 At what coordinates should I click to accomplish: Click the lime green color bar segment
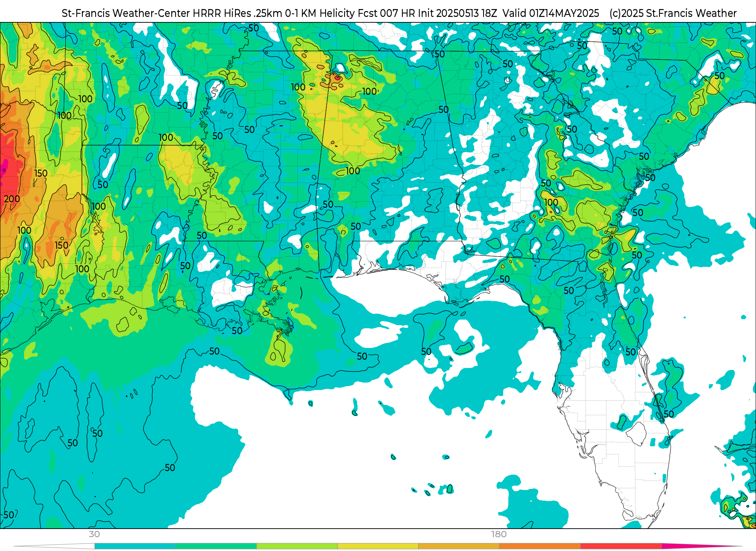(x=297, y=546)
